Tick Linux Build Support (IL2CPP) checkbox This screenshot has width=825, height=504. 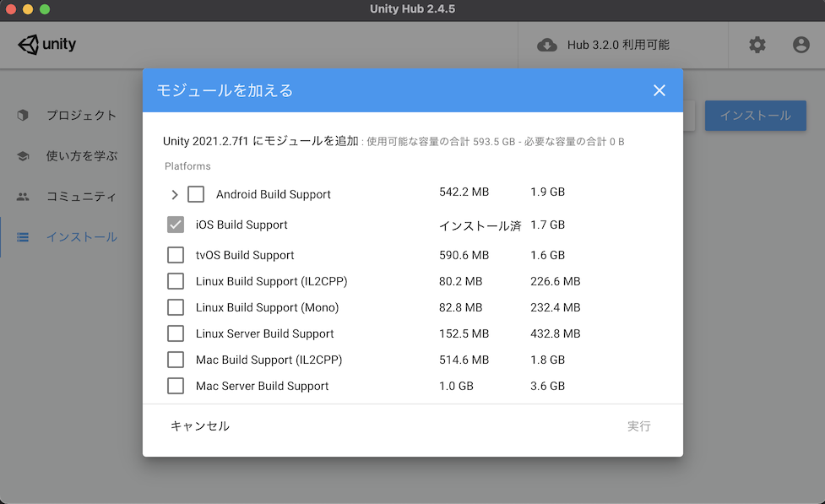coord(176,281)
